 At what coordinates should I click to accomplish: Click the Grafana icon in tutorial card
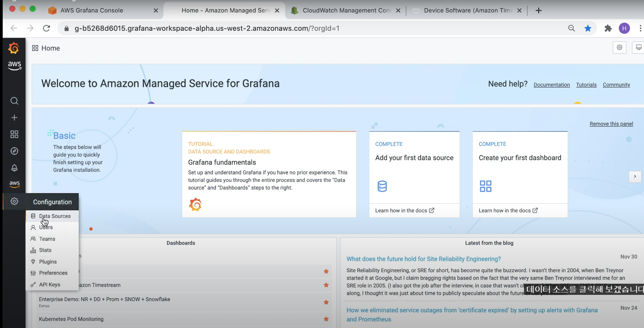(x=195, y=205)
